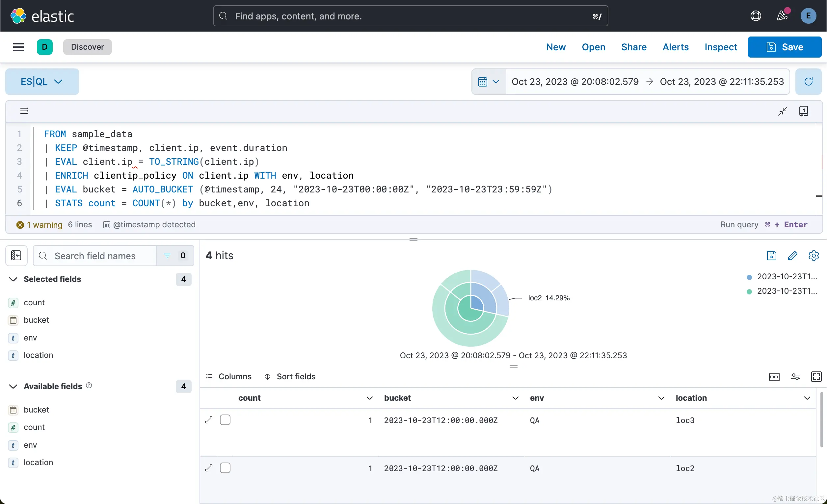This screenshot has width=827, height=504.
Task: Open the ES|QL documentation book icon
Action: 803,111
